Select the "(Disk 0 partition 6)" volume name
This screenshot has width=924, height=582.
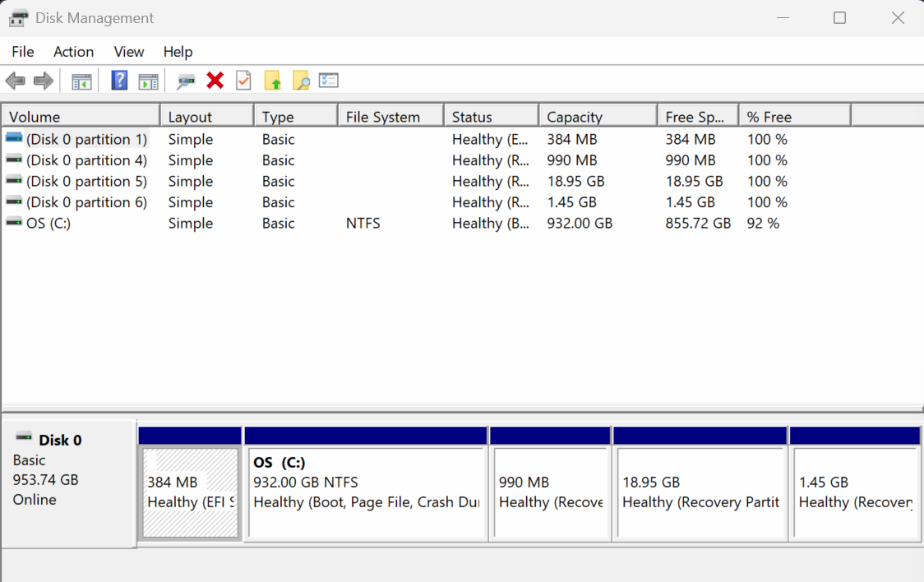(x=86, y=202)
